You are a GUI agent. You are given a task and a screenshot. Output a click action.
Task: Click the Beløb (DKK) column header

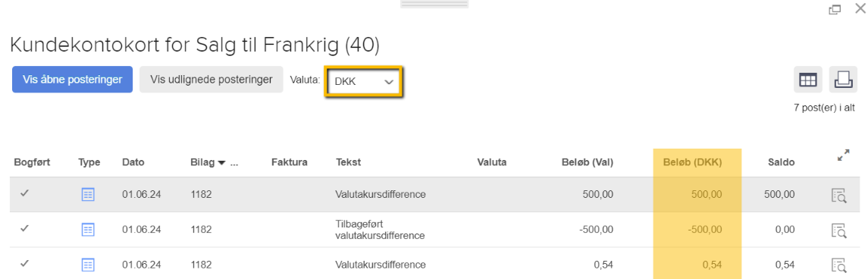pos(693,162)
